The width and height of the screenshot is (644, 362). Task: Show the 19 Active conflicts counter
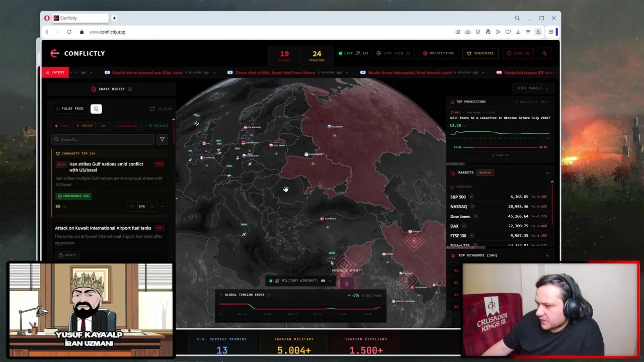coord(284,56)
